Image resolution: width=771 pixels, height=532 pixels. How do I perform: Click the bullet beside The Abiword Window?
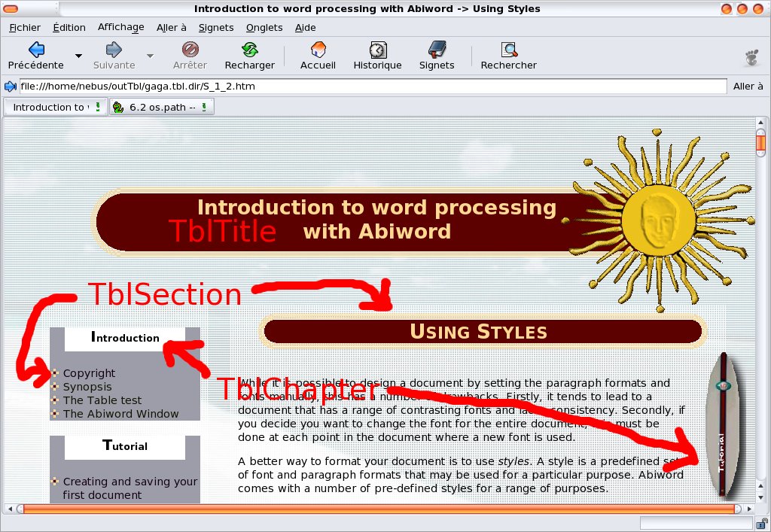pyautogui.click(x=54, y=414)
